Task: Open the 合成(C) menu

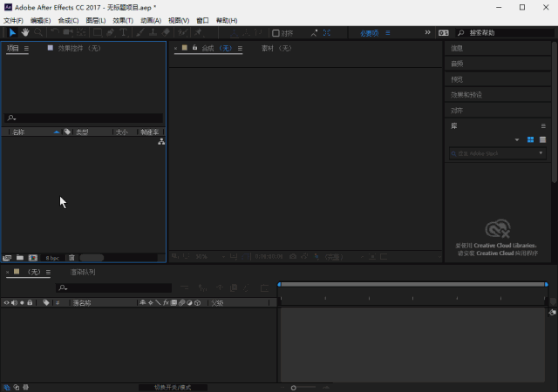Action: coord(69,20)
